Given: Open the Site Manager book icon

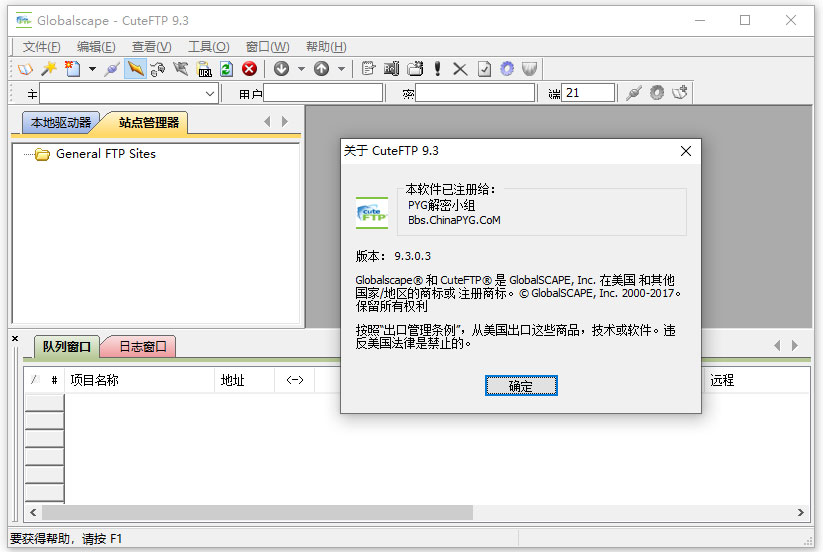Looking at the screenshot, I should [25, 69].
